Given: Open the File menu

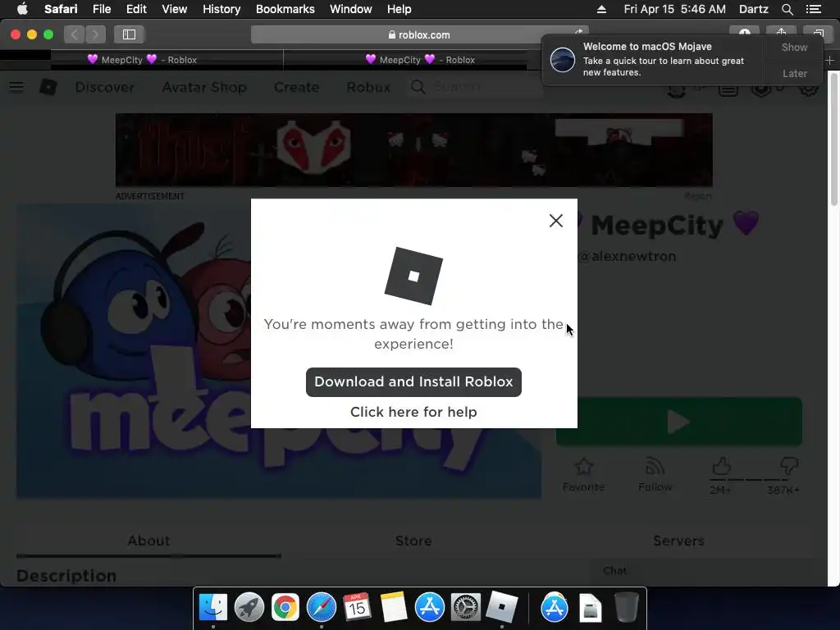Looking at the screenshot, I should point(102,9).
